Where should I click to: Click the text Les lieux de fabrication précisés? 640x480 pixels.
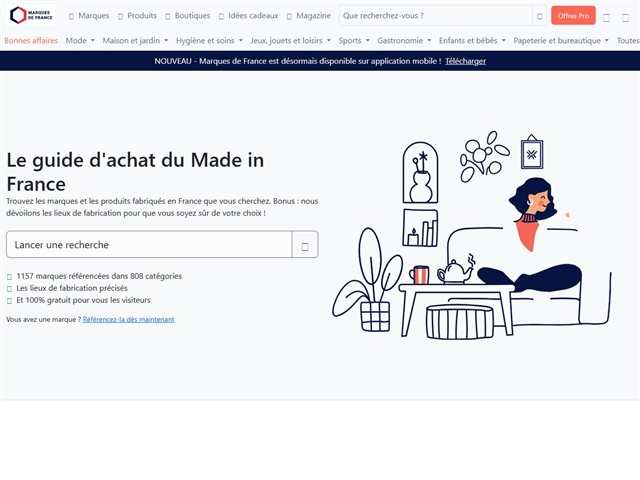click(x=72, y=288)
